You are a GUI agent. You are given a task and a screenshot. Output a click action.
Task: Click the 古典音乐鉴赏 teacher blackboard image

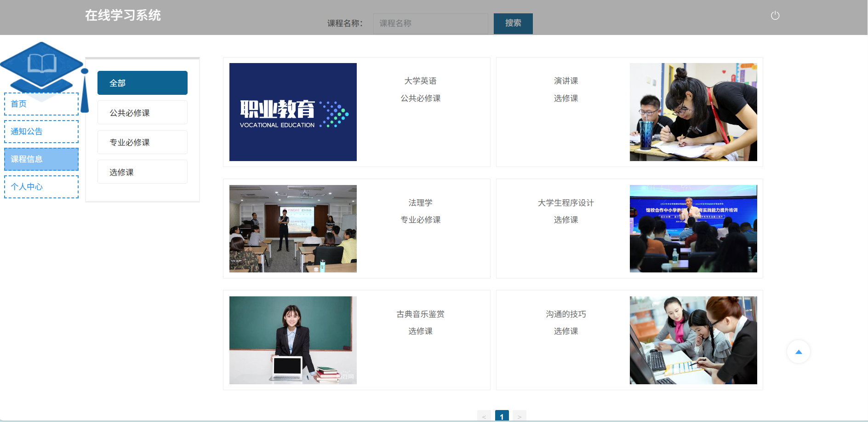(x=293, y=340)
